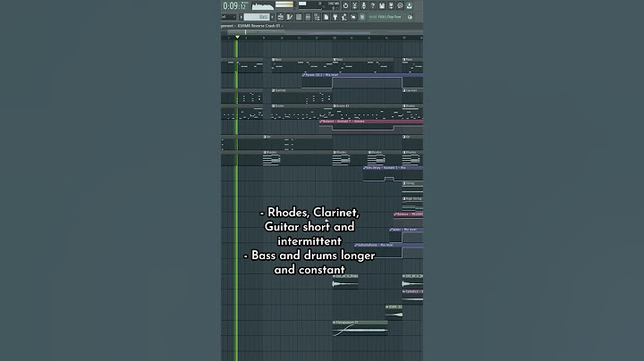Step to next pattern arrow

272,17
